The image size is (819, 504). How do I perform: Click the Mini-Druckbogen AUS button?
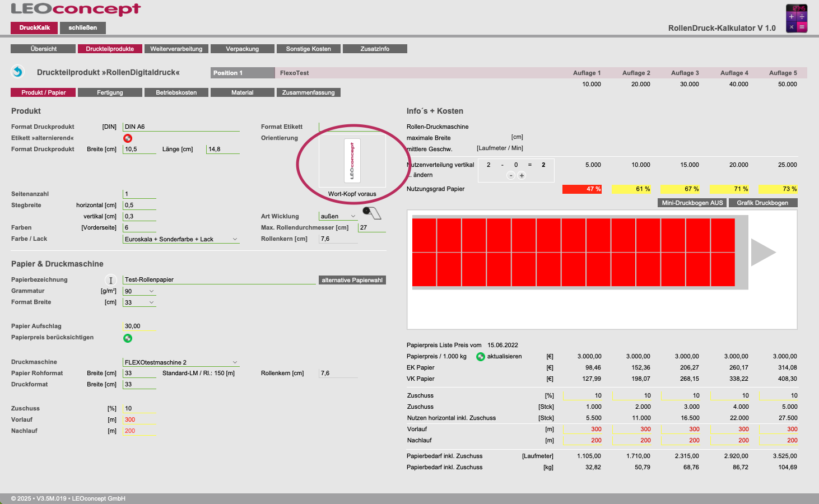692,203
